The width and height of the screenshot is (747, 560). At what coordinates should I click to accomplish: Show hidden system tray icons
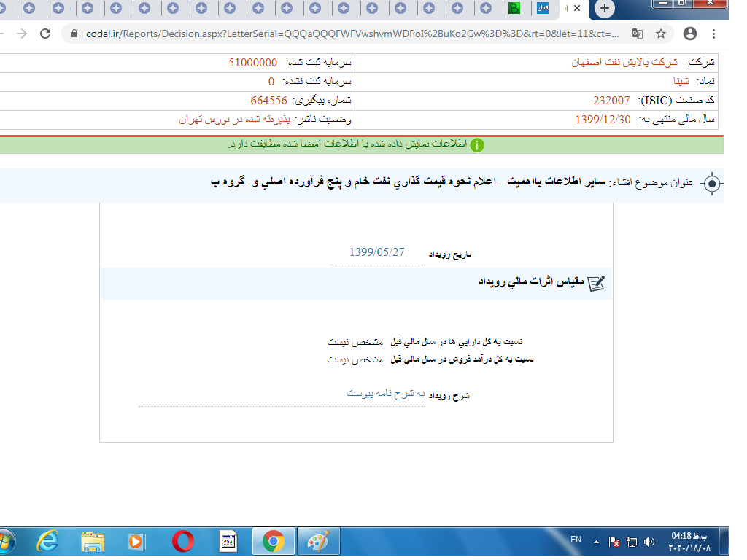[597, 542]
